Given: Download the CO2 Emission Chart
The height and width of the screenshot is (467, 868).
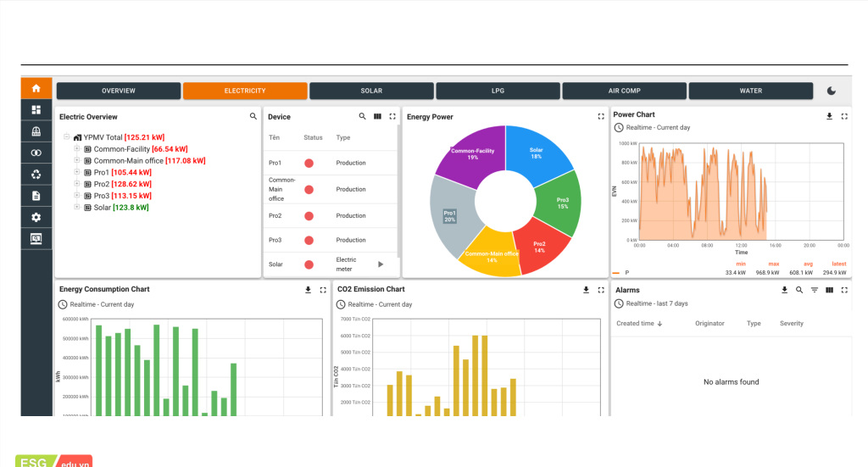Looking at the screenshot, I should 586,290.
